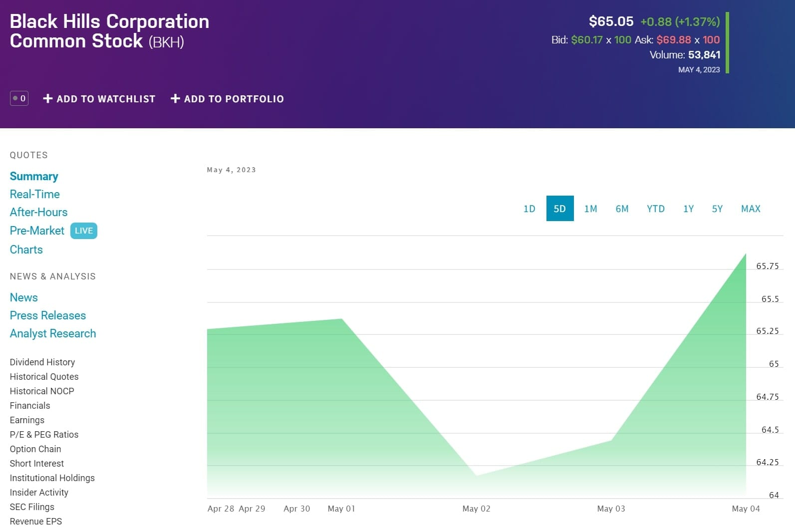Click the plus icon beside Add to Portfolio
This screenshot has height=532, width=795.
click(175, 99)
